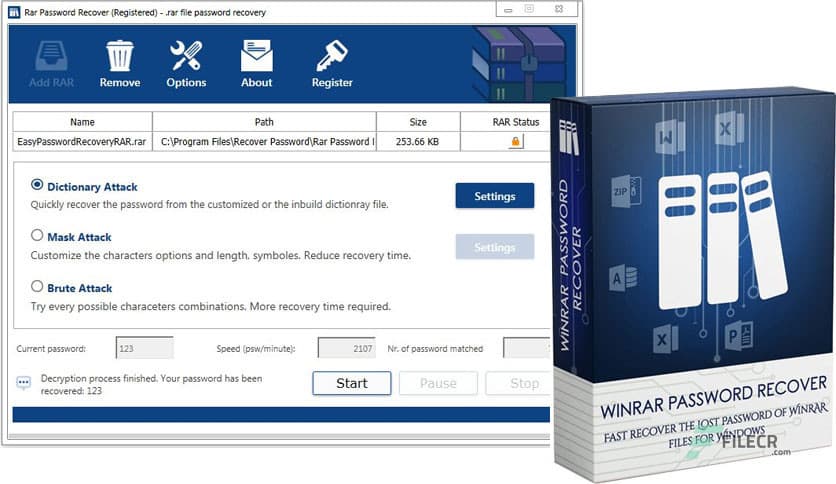Click the Path column header
836x484 pixels.
(264, 122)
